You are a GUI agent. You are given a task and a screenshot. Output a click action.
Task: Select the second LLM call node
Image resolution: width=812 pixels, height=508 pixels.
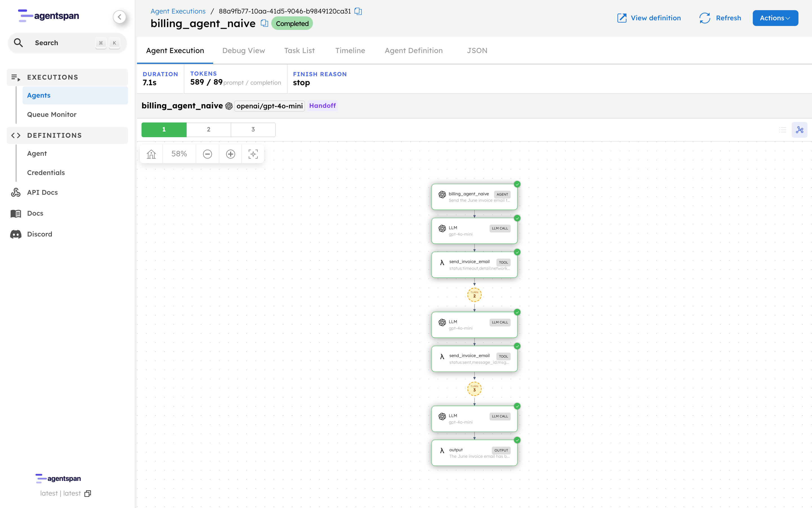click(474, 325)
